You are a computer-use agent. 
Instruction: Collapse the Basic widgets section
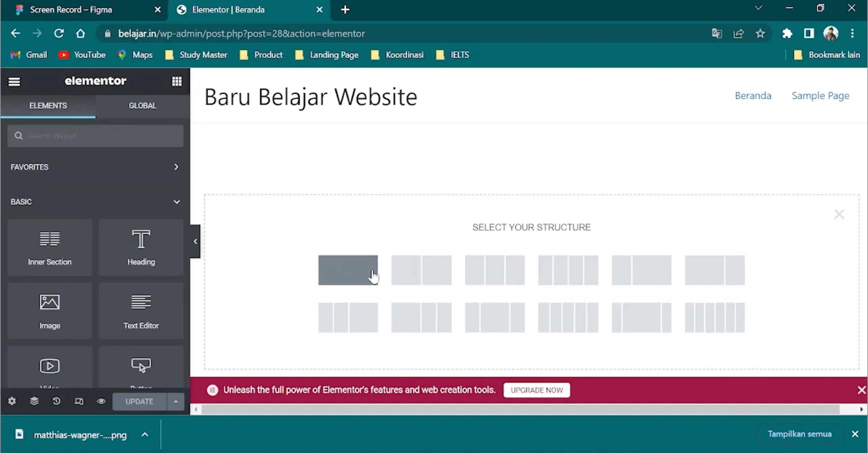pos(95,202)
